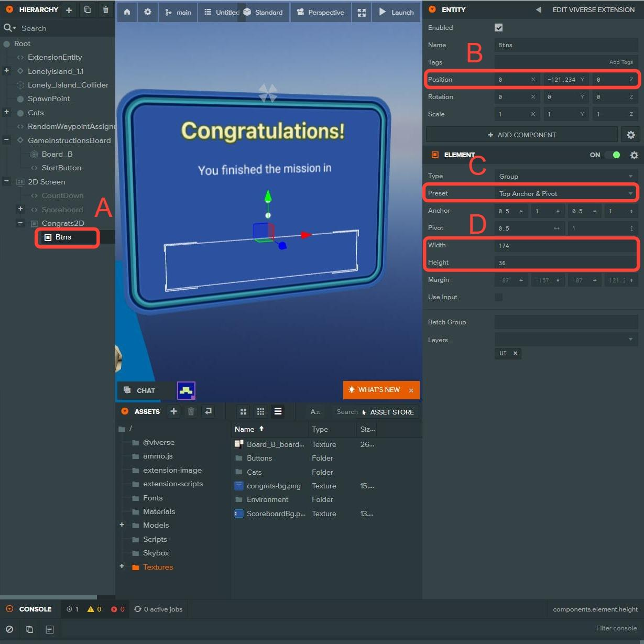Duplicate entity using Hierarchy copy icon
This screenshot has width=644, height=644.
(x=88, y=10)
